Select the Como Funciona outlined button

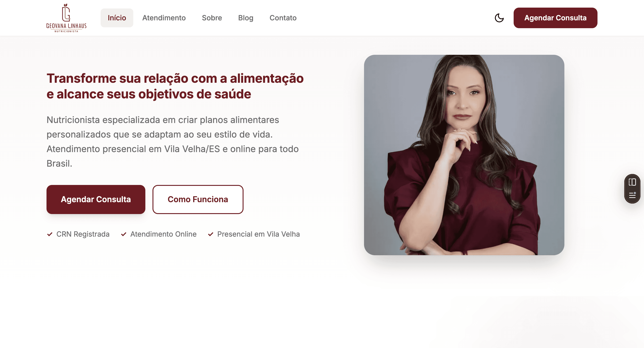pos(198,199)
